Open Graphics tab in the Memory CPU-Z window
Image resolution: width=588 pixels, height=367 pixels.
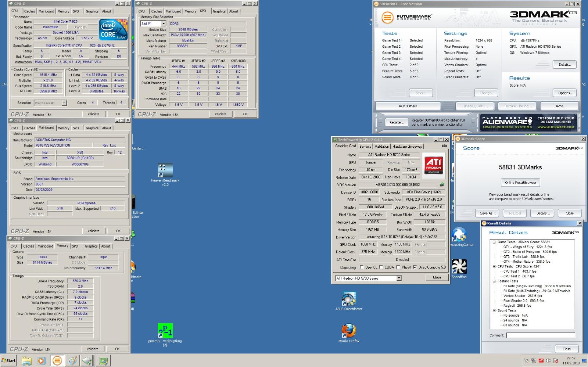coord(91,246)
